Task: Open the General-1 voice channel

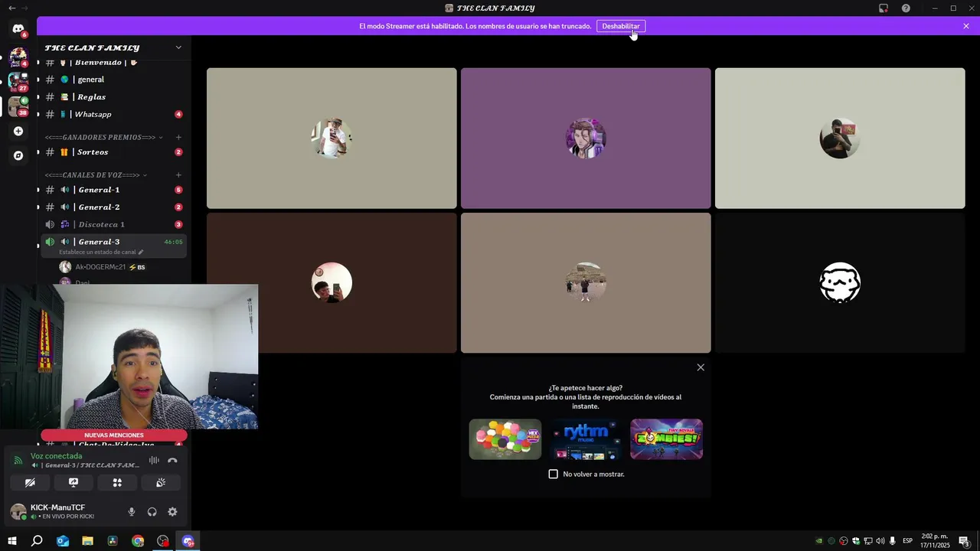Action: click(113, 190)
